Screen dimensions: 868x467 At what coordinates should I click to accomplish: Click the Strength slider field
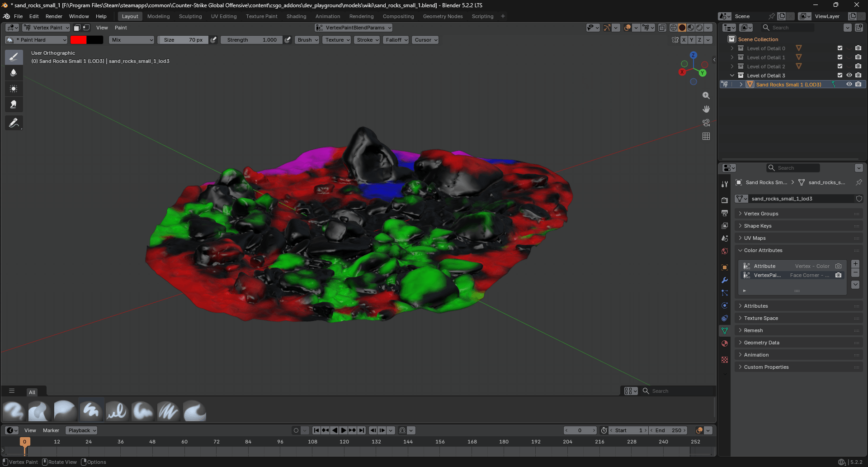tap(251, 40)
